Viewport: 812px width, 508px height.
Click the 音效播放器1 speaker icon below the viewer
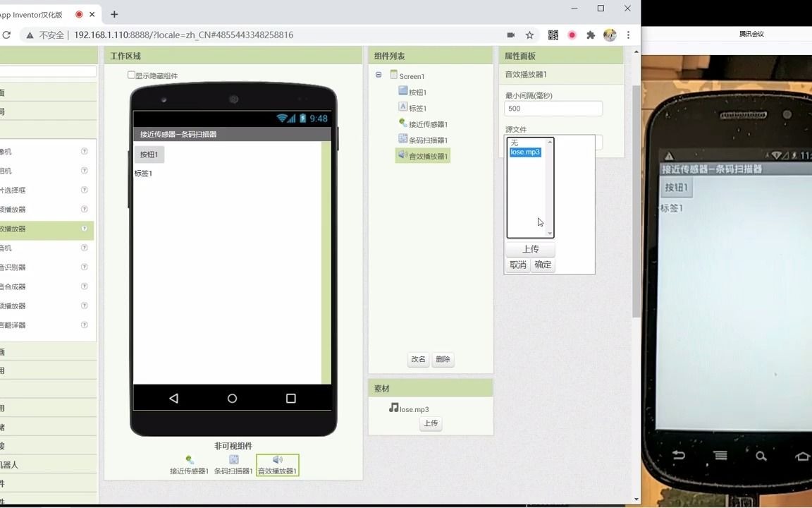pyautogui.click(x=277, y=459)
